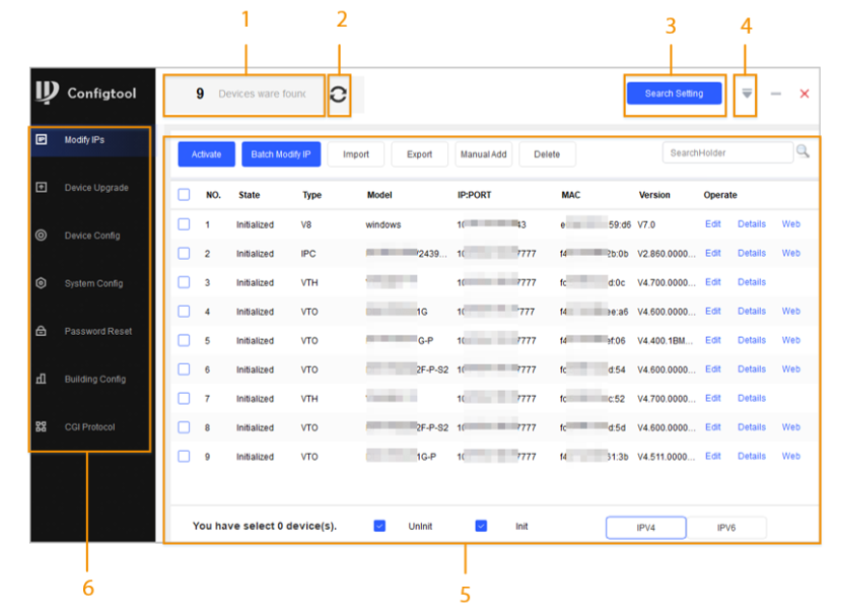Click the 'windows' model cell
Image resolution: width=868 pixels, height=615 pixels.
tap(383, 225)
